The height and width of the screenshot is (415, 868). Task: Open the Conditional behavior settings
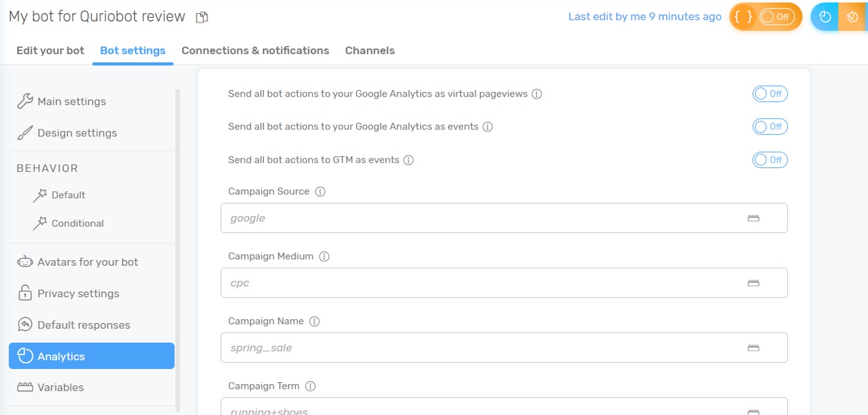point(78,223)
